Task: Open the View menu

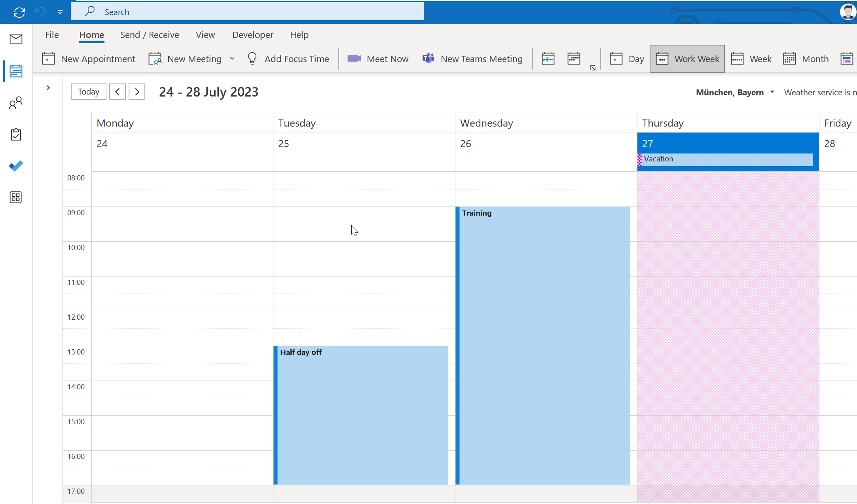Action: click(x=205, y=34)
